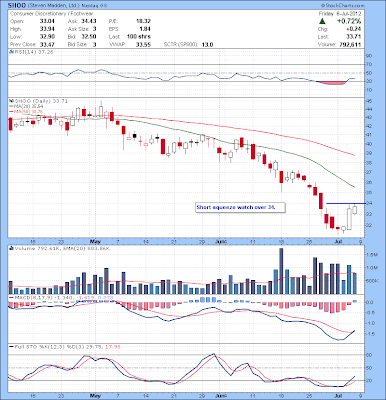Click the May label below the price chart
The width and height of the screenshot is (386, 400).
(95, 241)
